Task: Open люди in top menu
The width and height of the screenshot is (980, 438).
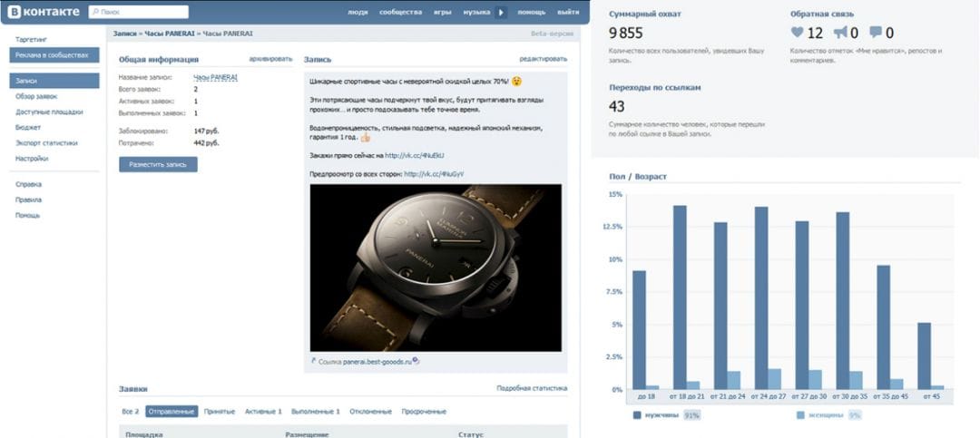Action: click(x=358, y=12)
